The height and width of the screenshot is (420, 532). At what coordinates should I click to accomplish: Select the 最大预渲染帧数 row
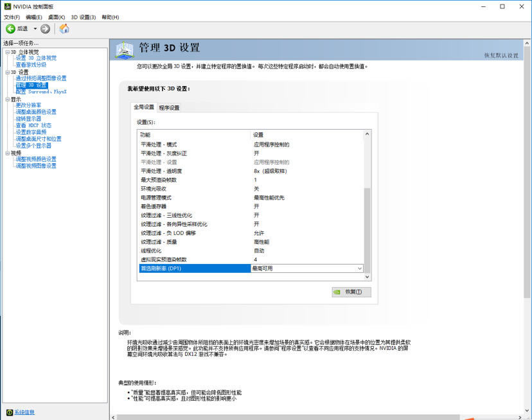[251, 180]
